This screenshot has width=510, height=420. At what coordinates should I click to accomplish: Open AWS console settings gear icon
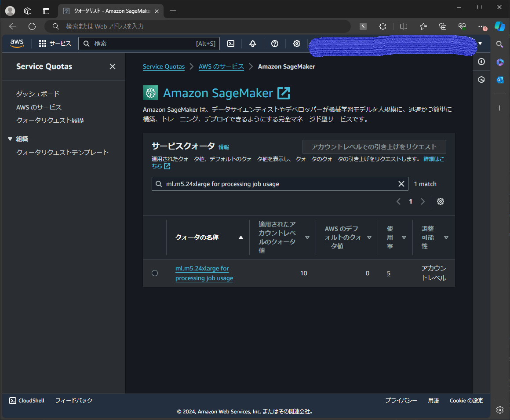click(297, 44)
